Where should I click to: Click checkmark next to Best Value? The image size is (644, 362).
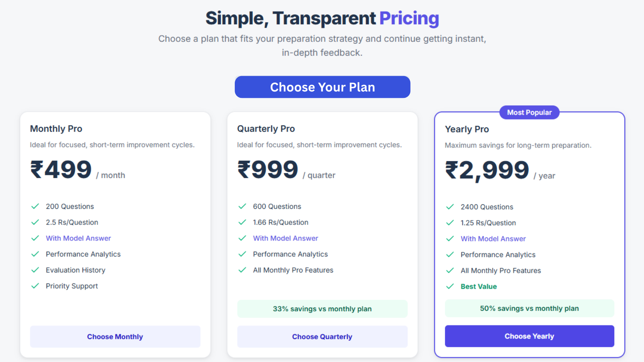[x=450, y=286]
